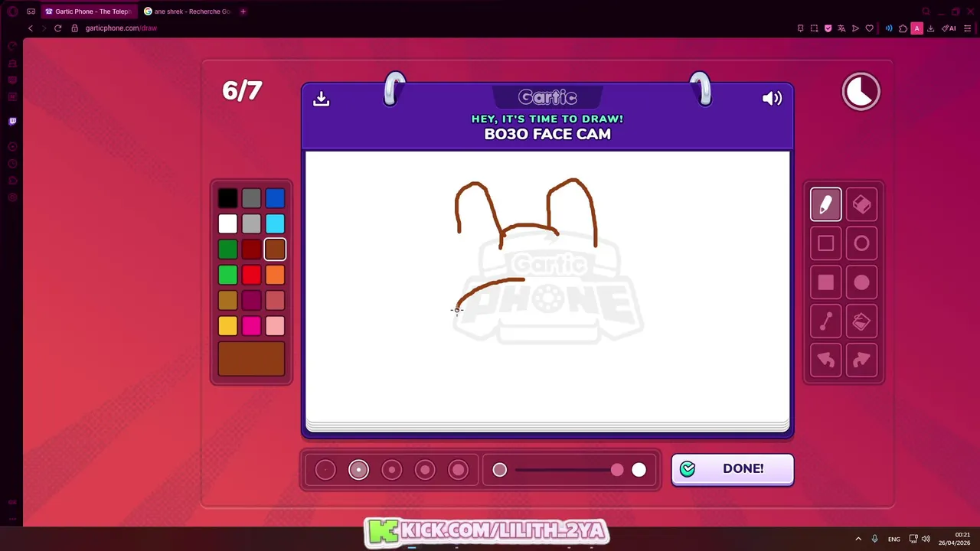Select the paint bucket fill tool
This screenshot has width=980, height=551.
(861, 321)
